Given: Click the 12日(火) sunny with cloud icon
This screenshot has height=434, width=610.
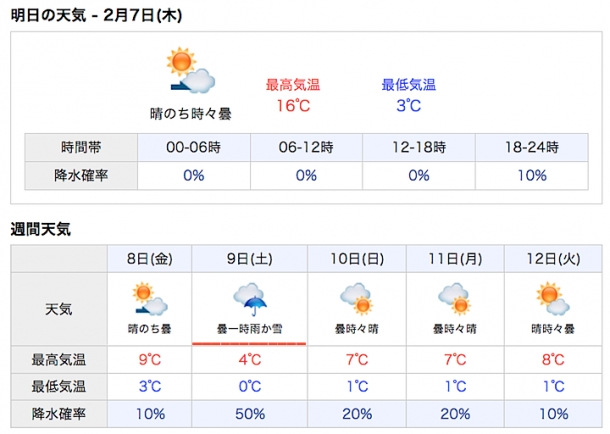Looking at the screenshot, I should tap(552, 299).
